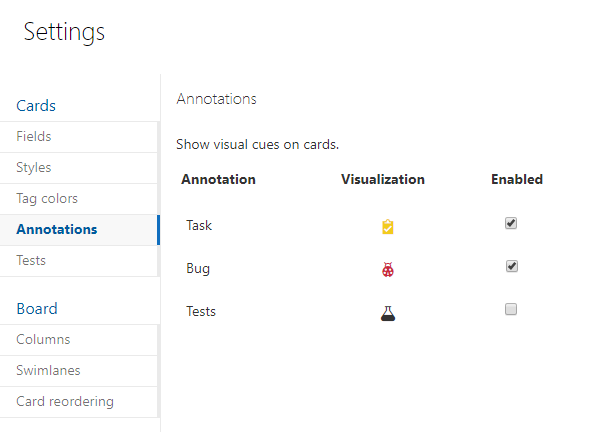Click the Tests flask icon

click(388, 313)
